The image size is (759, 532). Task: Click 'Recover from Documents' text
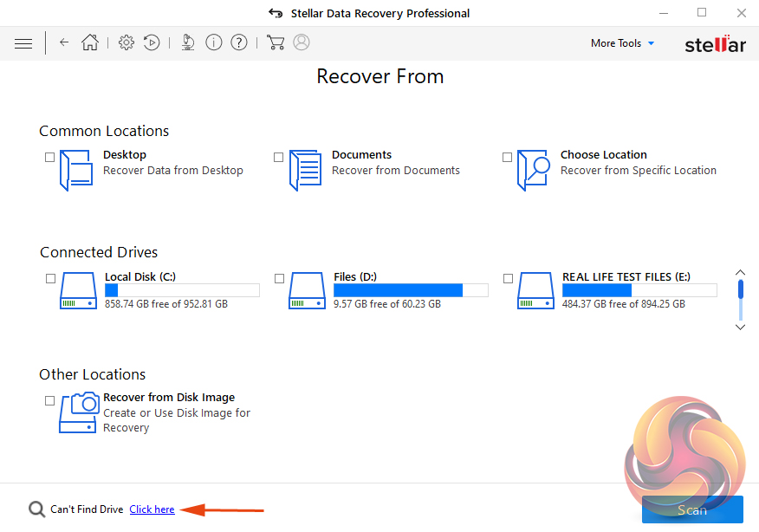point(396,171)
